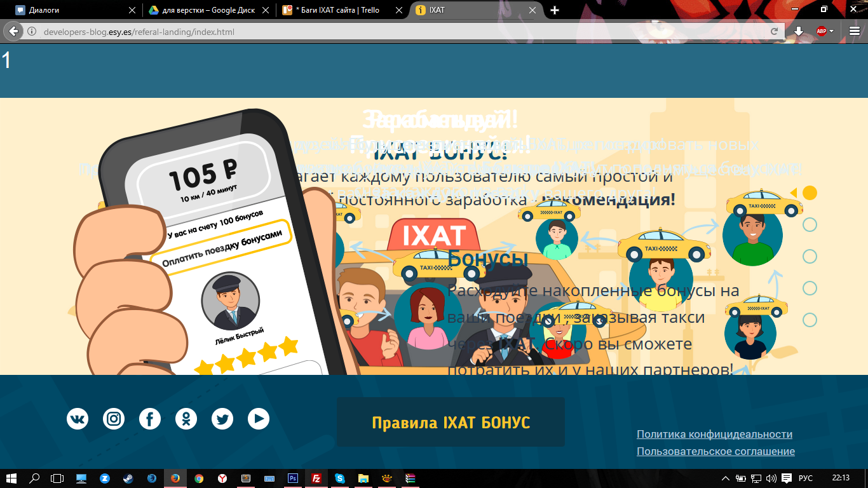Open Windows Start menu

point(12,478)
